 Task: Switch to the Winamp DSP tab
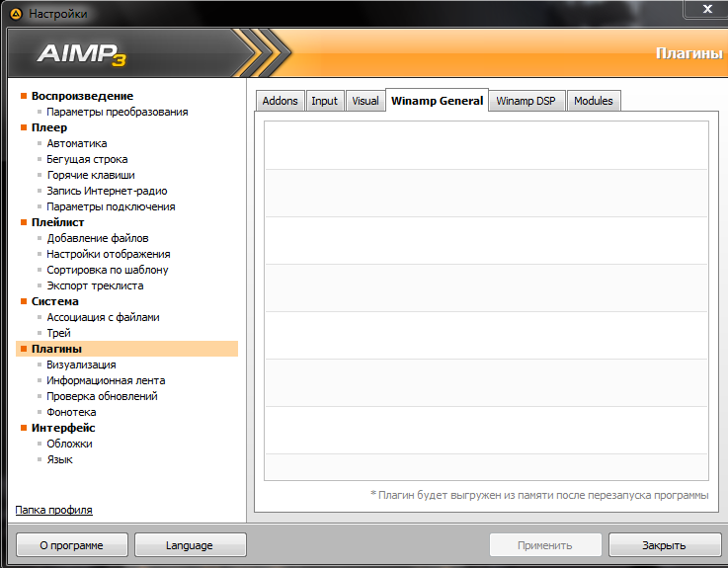(x=526, y=101)
